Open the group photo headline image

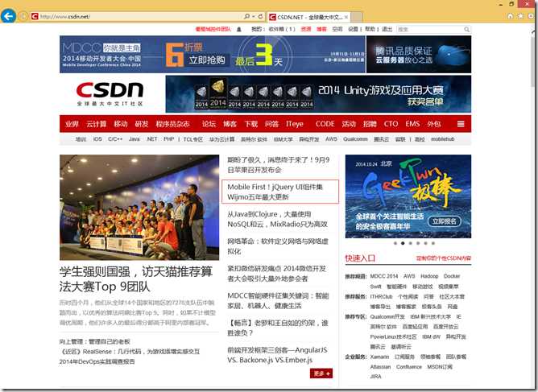[139, 207]
